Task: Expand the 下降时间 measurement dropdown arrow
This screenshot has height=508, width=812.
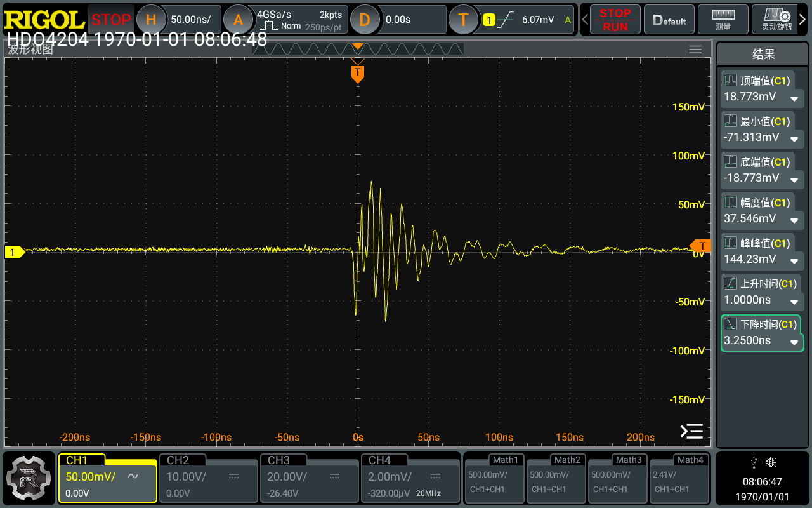Action: [x=794, y=342]
